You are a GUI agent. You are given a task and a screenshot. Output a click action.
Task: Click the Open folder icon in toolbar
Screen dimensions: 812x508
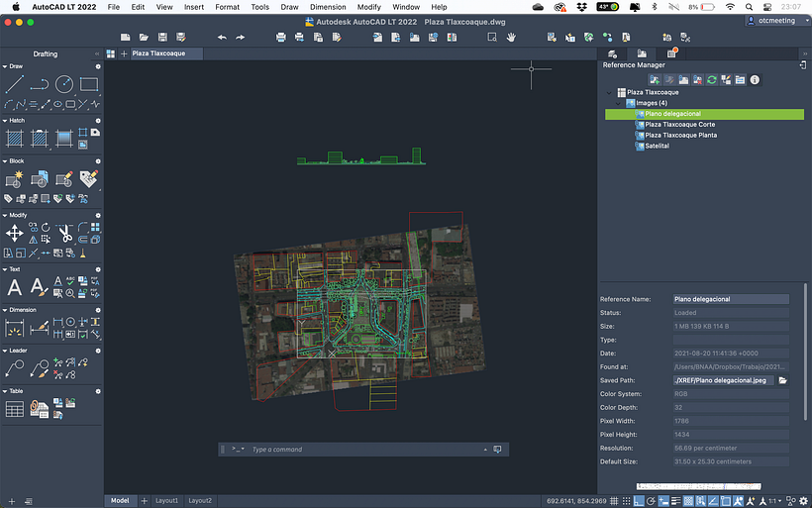coord(144,38)
